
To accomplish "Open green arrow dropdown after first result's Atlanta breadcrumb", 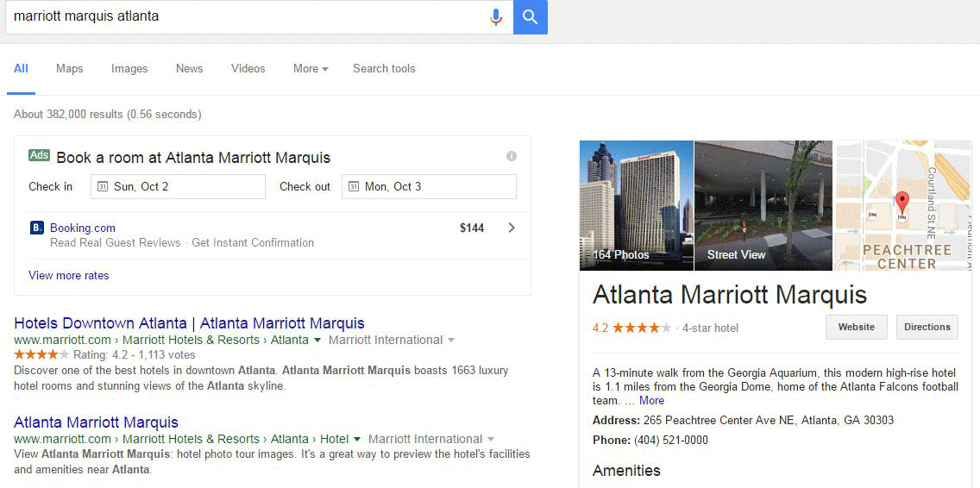I will pyautogui.click(x=317, y=341).
